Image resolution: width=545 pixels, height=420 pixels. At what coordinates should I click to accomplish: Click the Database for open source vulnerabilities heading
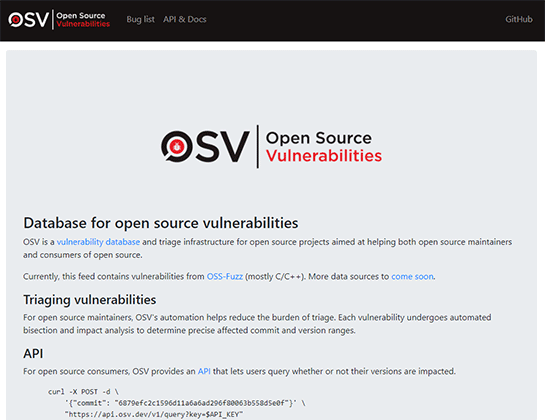click(161, 223)
